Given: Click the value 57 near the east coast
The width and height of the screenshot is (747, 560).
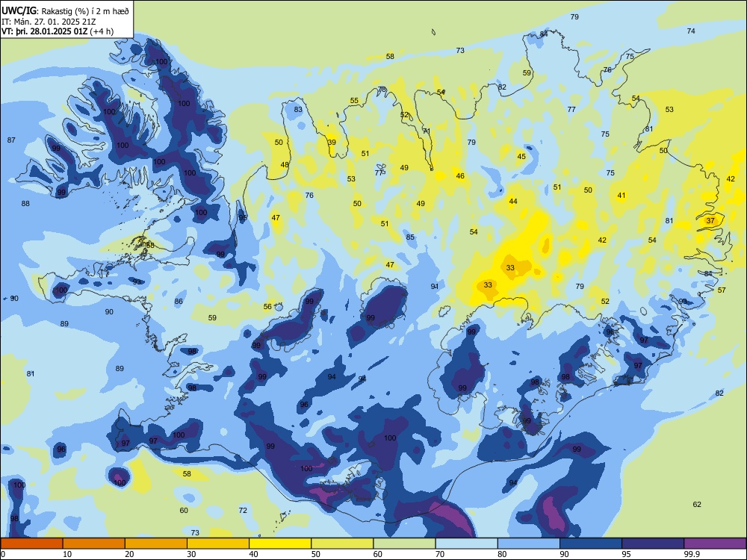Looking at the screenshot, I should [x=722, y=290].
